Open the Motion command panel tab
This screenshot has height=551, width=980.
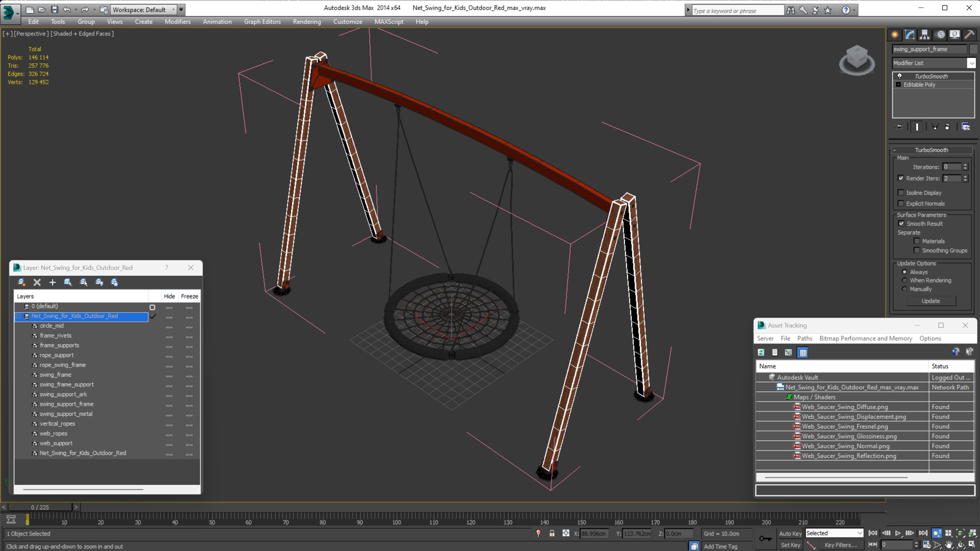point(940,35)
